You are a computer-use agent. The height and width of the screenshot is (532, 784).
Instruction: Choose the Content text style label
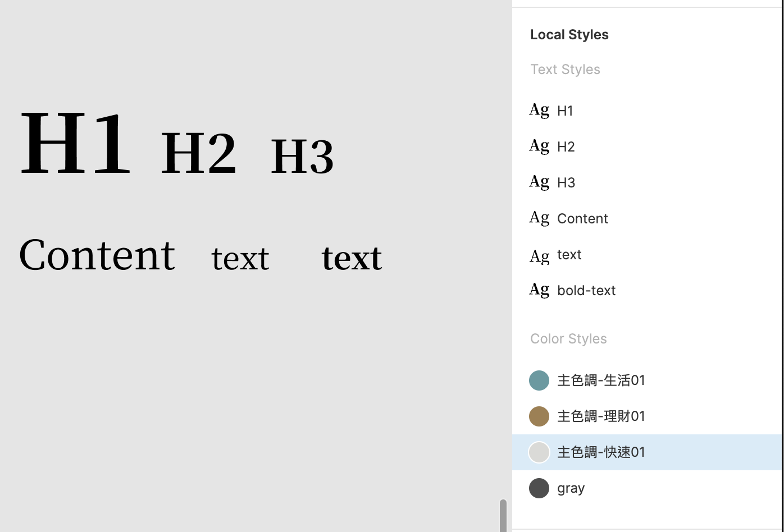pos(582,219)
